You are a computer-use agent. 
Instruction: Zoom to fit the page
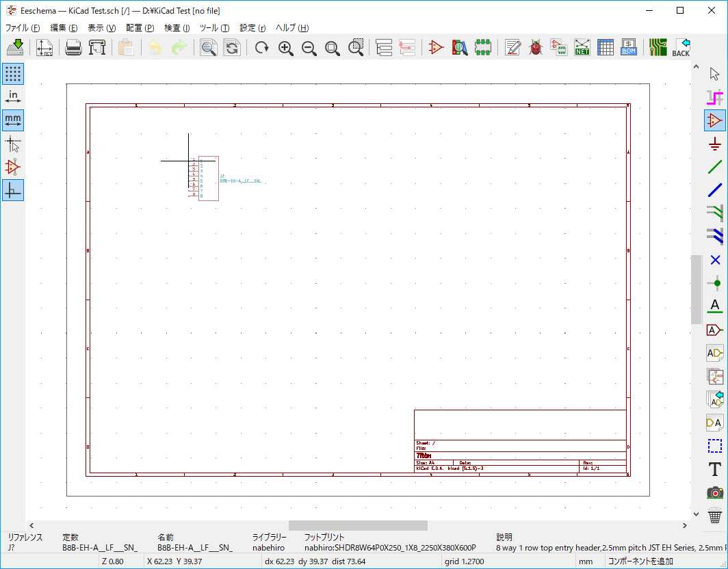(333, 47)
